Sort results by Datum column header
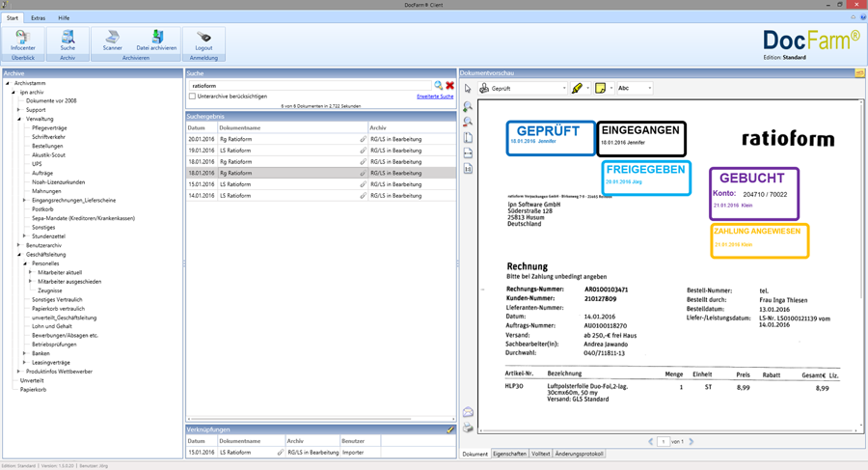This screenshot has height=470, width=868. (x=202, y=127)
